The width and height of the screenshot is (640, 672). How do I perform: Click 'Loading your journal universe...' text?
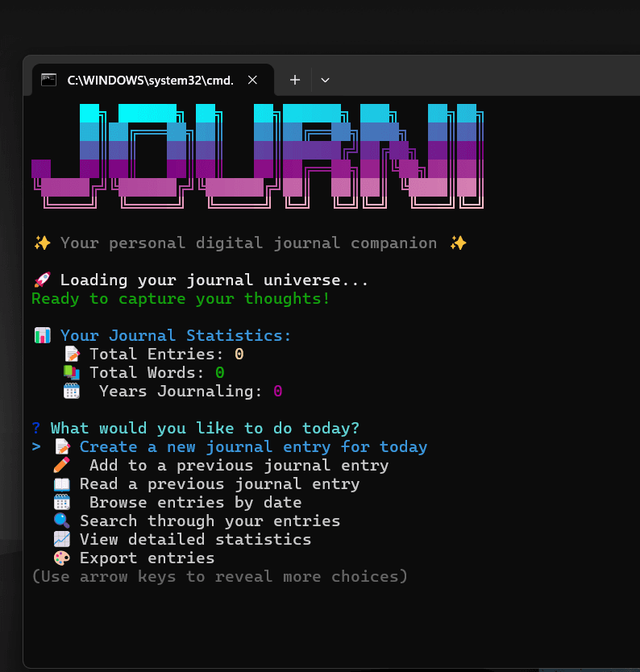click(214, 280)
